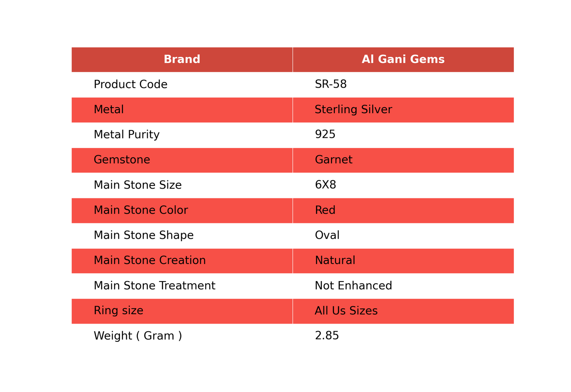The height and width of the screenshot is (392, 571).
Task: Click the Natural value cell
Action: click(x=403, y=261)
